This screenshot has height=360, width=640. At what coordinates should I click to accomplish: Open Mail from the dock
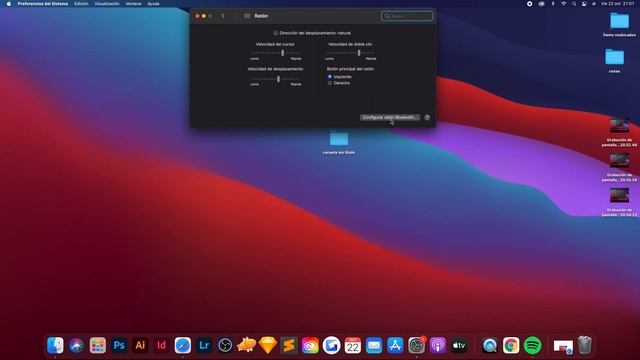coord(374,346)
